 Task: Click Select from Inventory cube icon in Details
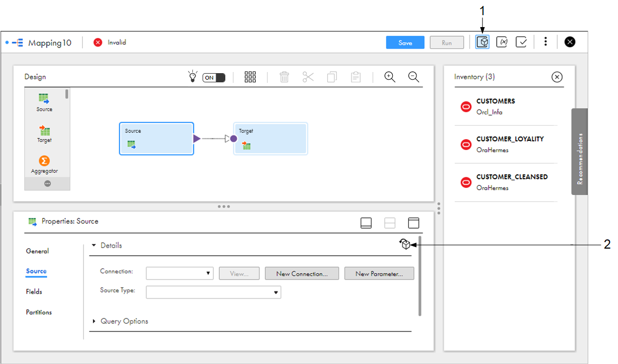(x=405, y=244)
